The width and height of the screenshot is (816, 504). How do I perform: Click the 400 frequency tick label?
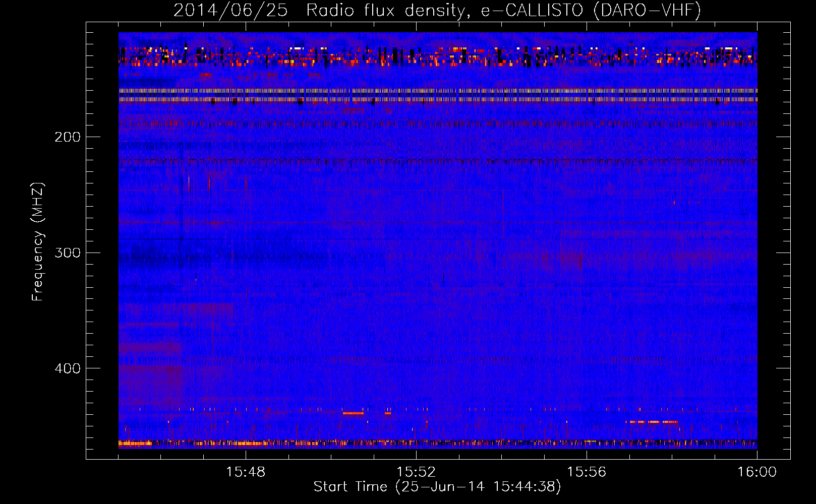click(68, 368)
